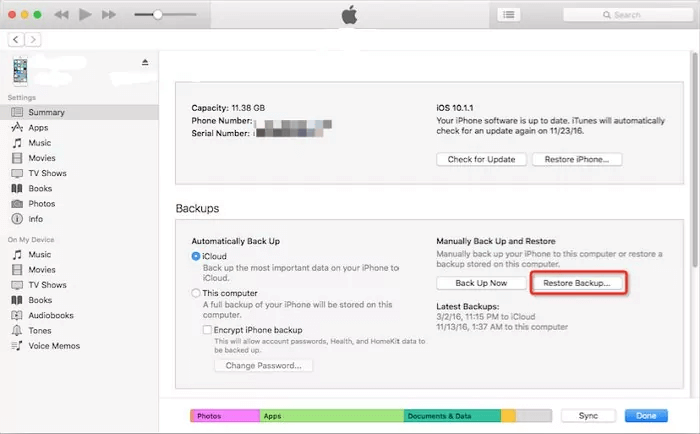Click the yellow storage bar segment

click(x=508, y=416)
